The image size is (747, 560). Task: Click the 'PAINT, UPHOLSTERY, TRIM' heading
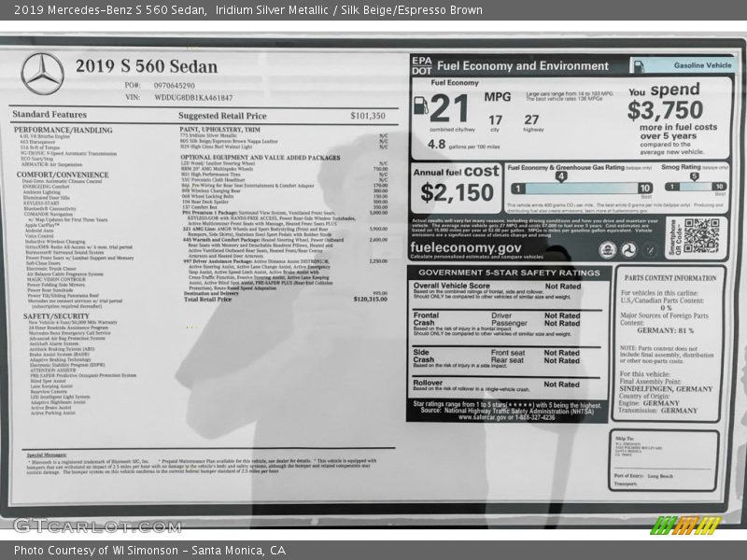pyautogui.click(x=219, y=130)
